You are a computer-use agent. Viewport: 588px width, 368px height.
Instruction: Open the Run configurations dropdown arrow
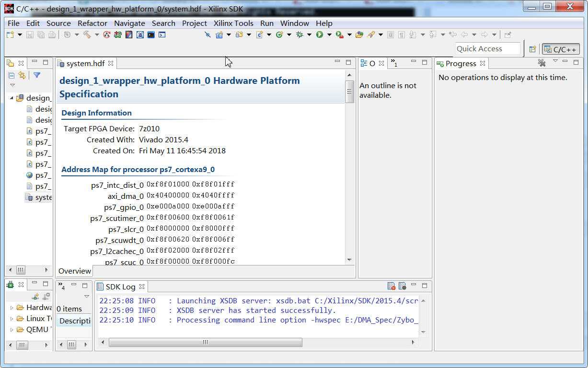pyautogui.click(x=329, y=34)
